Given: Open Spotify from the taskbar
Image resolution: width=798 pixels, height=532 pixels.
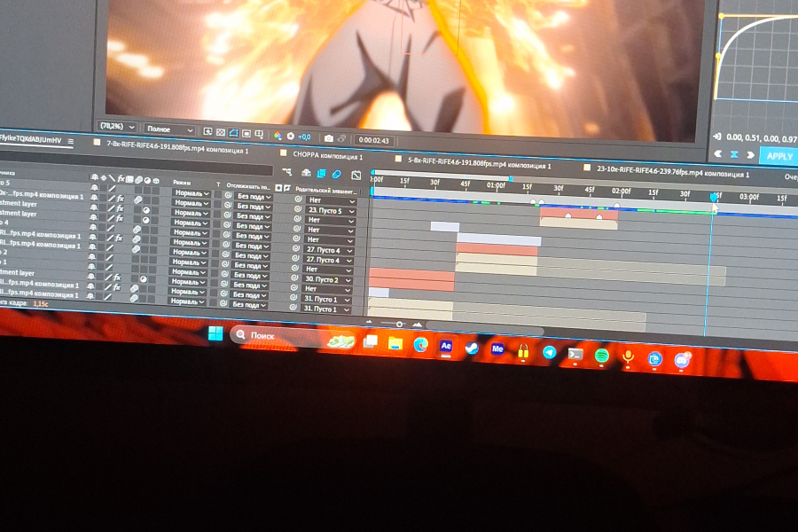Looking at the screenshot, I should coord(602,355).
